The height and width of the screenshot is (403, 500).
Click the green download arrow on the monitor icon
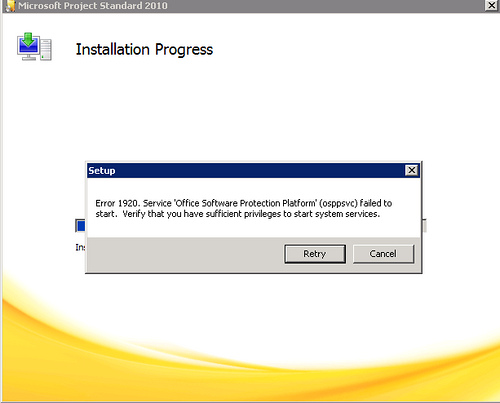coord(29,39)
